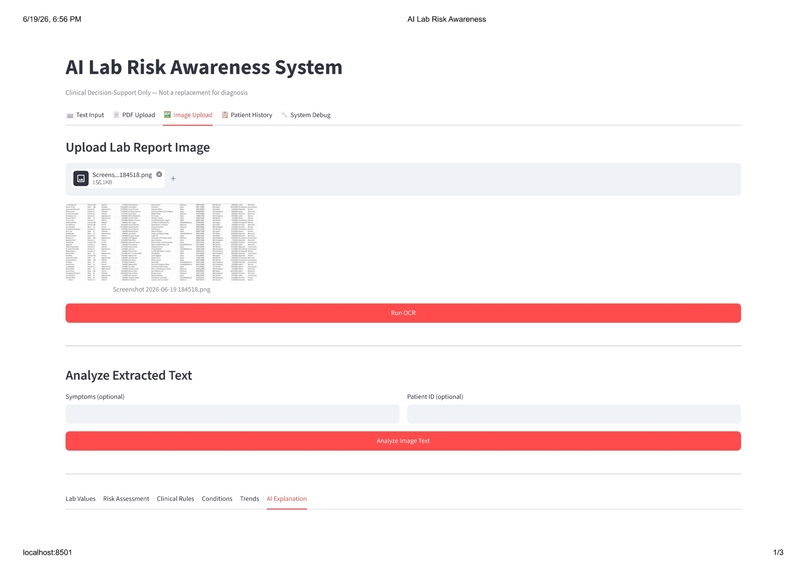The width and height of the screenshot is (806, 570).
Task: Click the System Debug wrench icon
Action: 284,115
